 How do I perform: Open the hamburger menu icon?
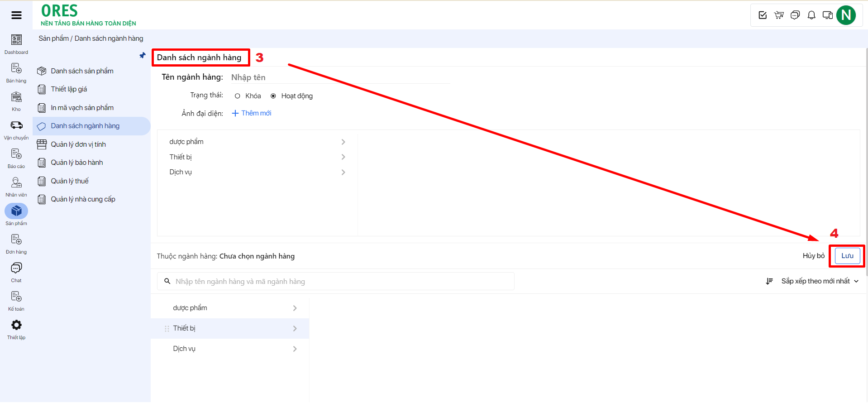coord(16,15)
